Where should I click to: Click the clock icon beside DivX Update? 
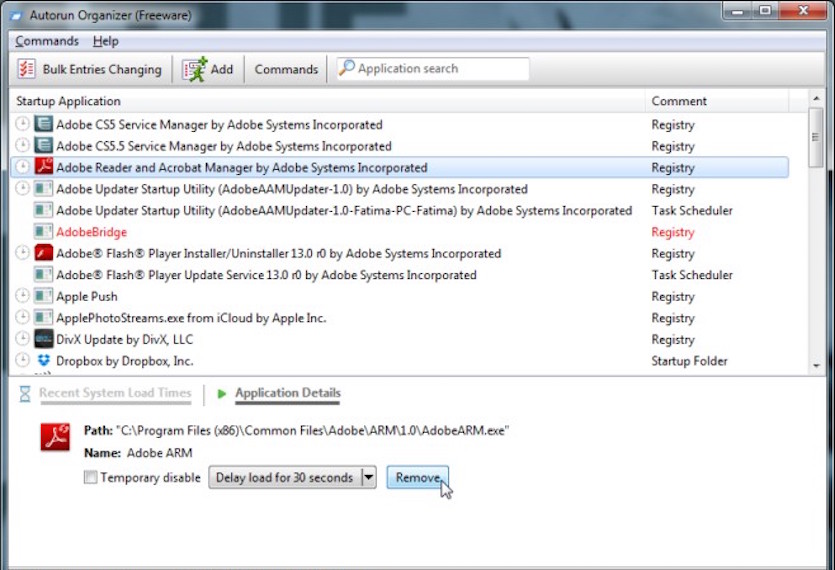(x=22, y=338)
